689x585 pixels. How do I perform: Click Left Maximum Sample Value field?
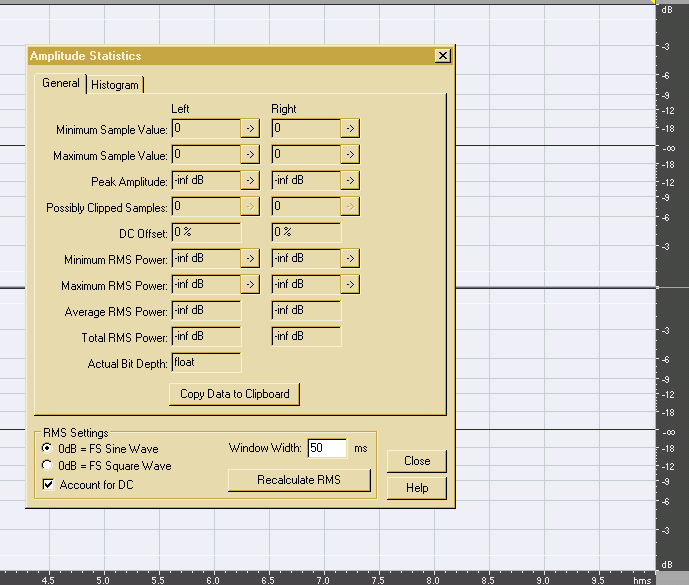point(206,154)
